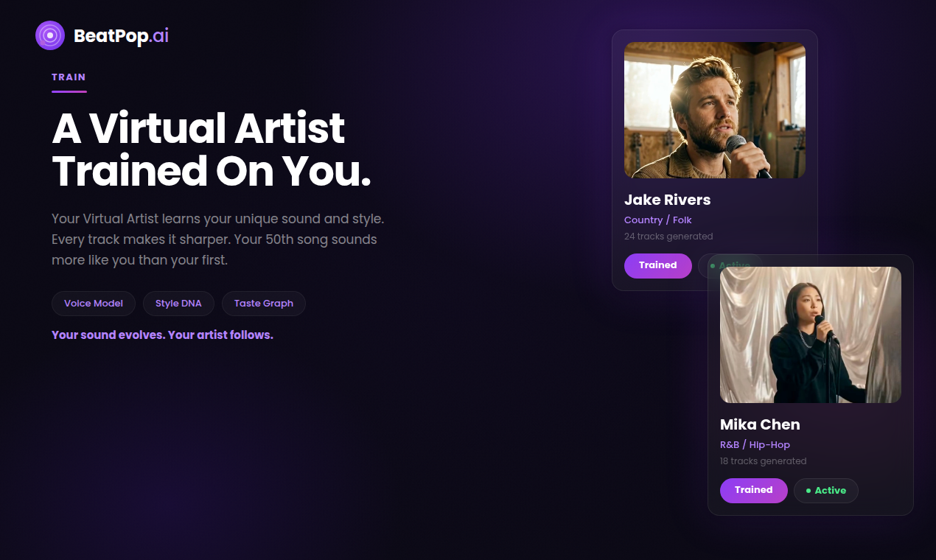
Task: Click the underline accent beneath TRAIN
Action: 69,93
